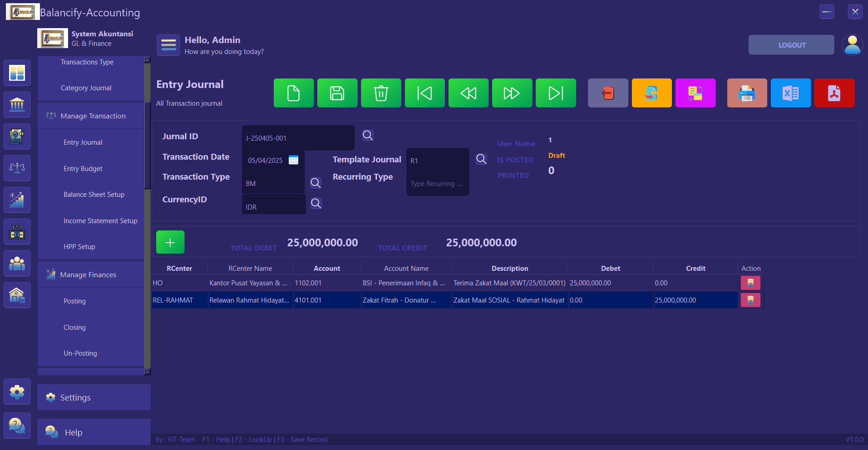Click the LOGOUT button
The height and width of the screenshot is (450, 868).
click(x=791, y=45)
